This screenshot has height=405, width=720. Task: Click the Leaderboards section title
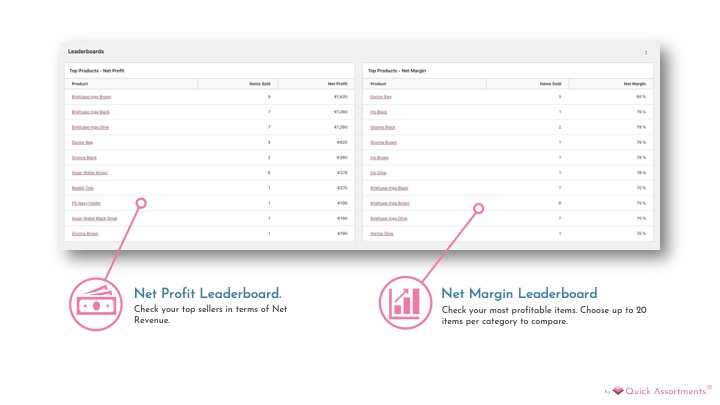click(86, 51)
